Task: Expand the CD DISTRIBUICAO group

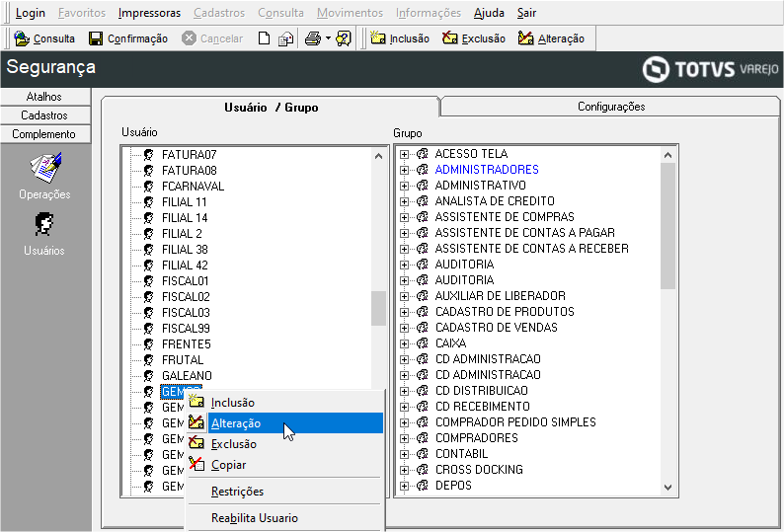Action: (404, 391)
